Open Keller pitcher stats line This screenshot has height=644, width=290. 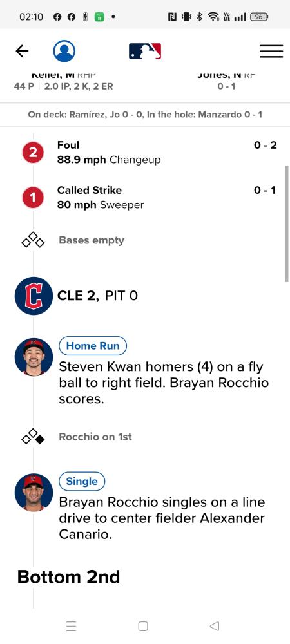click(x=64, y=87)
